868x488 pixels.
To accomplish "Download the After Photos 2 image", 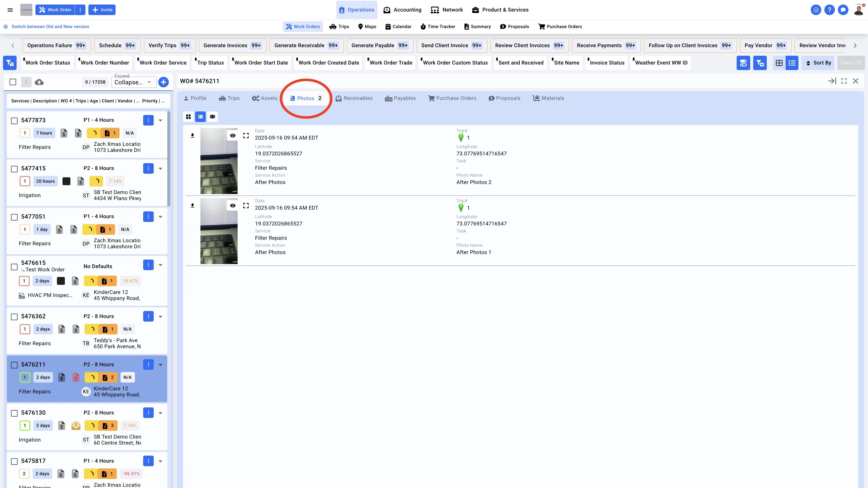I will (192, 135).
